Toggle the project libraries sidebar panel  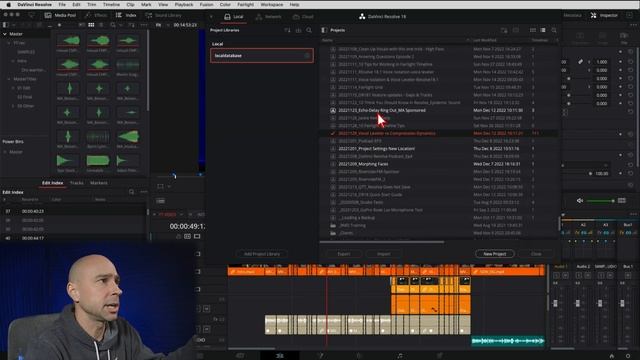click(x=324, y=30)
